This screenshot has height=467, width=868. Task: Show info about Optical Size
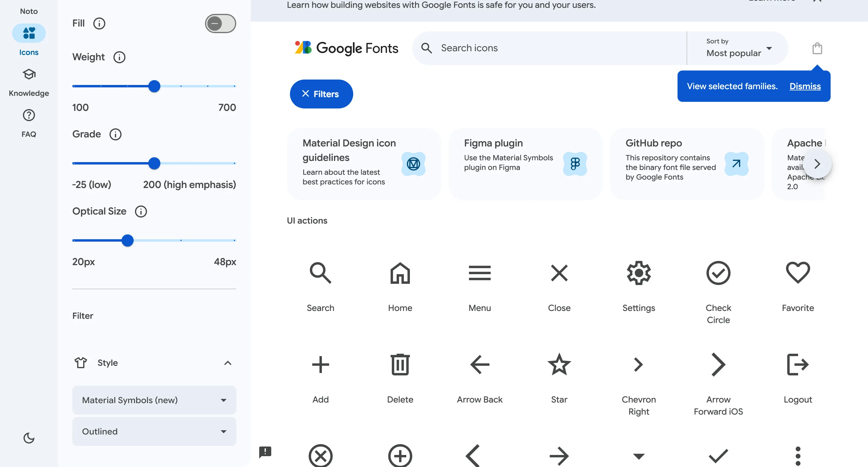click(x=141, y=211)
